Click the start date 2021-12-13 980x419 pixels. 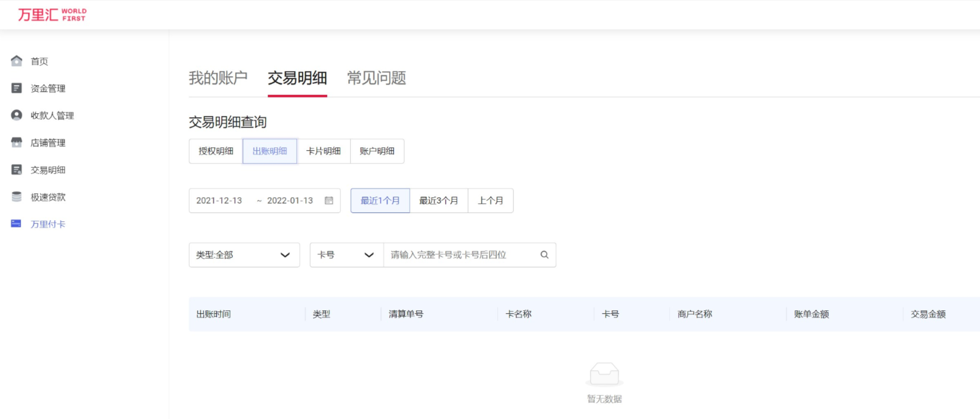[219, 201]
